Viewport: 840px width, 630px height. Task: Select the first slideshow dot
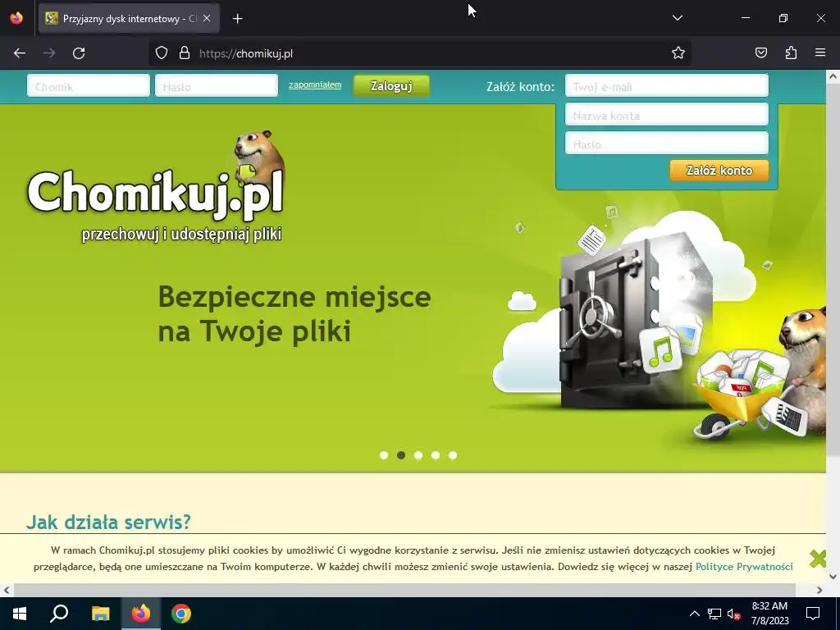point(384,455)
